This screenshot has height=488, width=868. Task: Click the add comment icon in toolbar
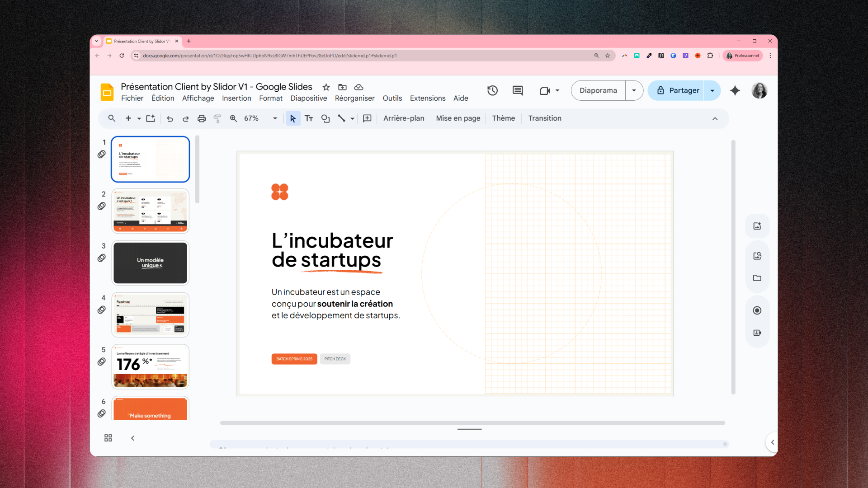pos(367,118)
